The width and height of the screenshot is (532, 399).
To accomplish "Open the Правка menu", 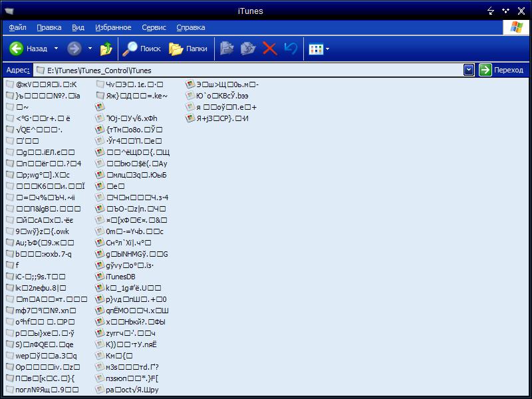I will tap(49, 27).
